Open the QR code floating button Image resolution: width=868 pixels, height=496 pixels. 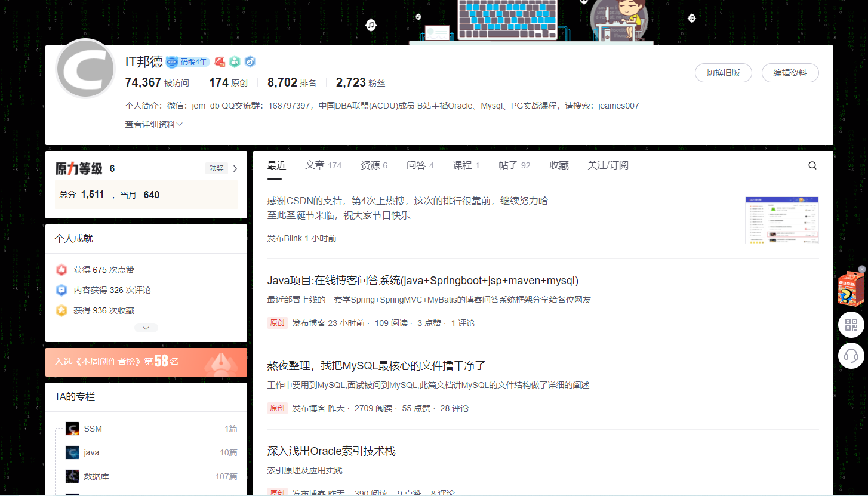(x=851, y=325)
